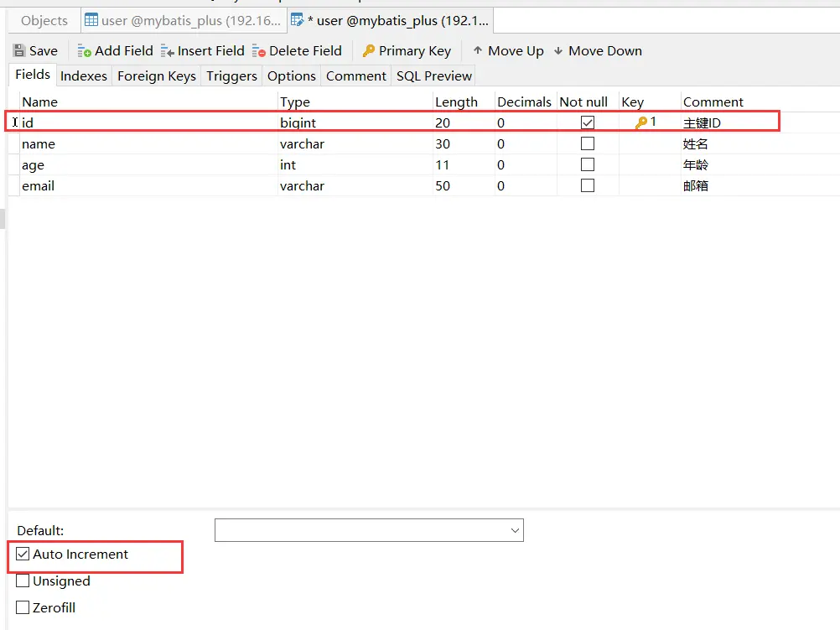The height and width of the screenshot is (630, 840).
Task: Click the Key column header
Action: click(650, 102)
